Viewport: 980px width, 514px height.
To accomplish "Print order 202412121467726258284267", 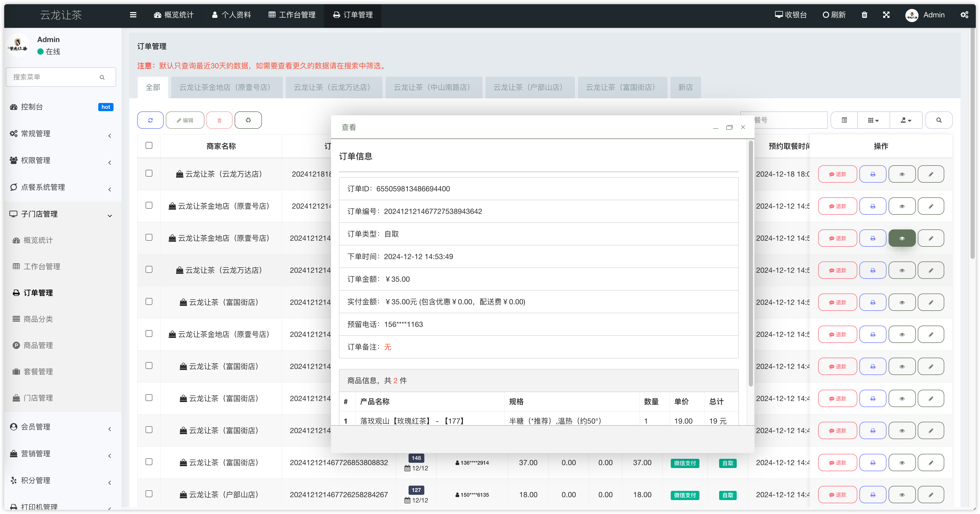I will click(873, 495).
